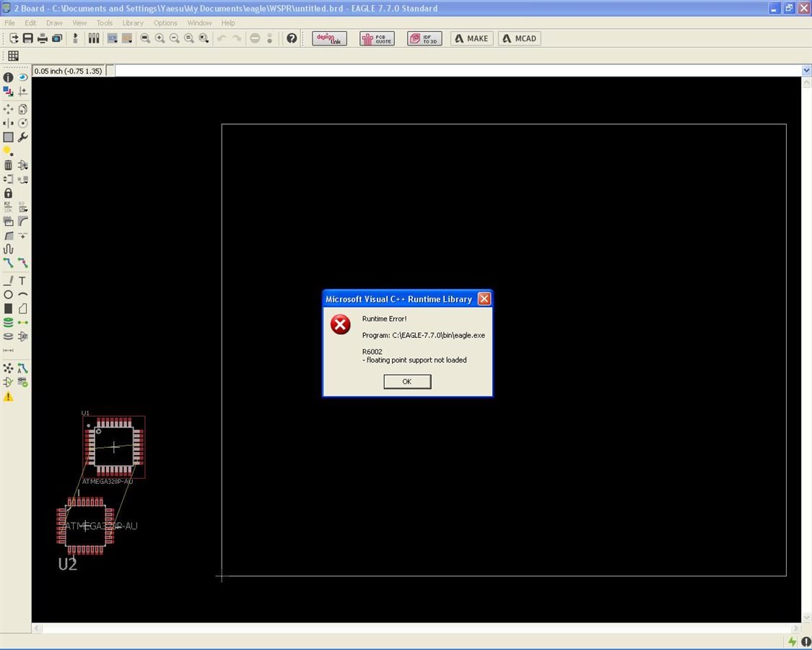Toggle the Grid settings button
812x650 pixels.
[x=13, y=56]
